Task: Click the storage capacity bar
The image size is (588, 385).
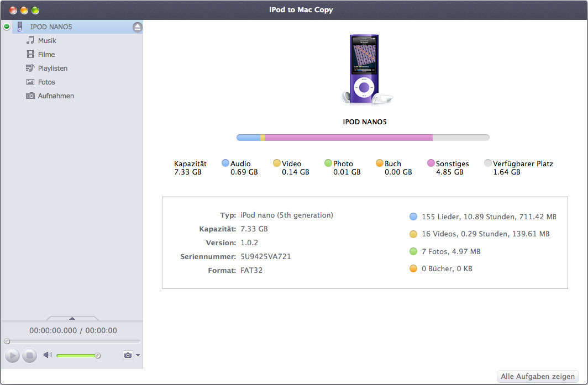Action: [363, 138]
